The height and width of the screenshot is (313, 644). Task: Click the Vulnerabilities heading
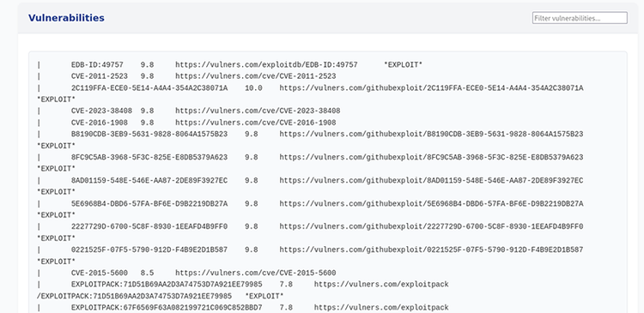pyautogui.click(x=66, y=18)
